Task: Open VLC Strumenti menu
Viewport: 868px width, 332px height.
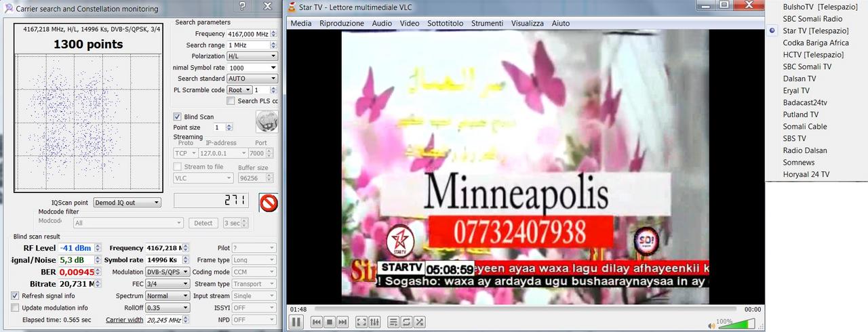Action: pyautogui.click(x=488, y=23)
